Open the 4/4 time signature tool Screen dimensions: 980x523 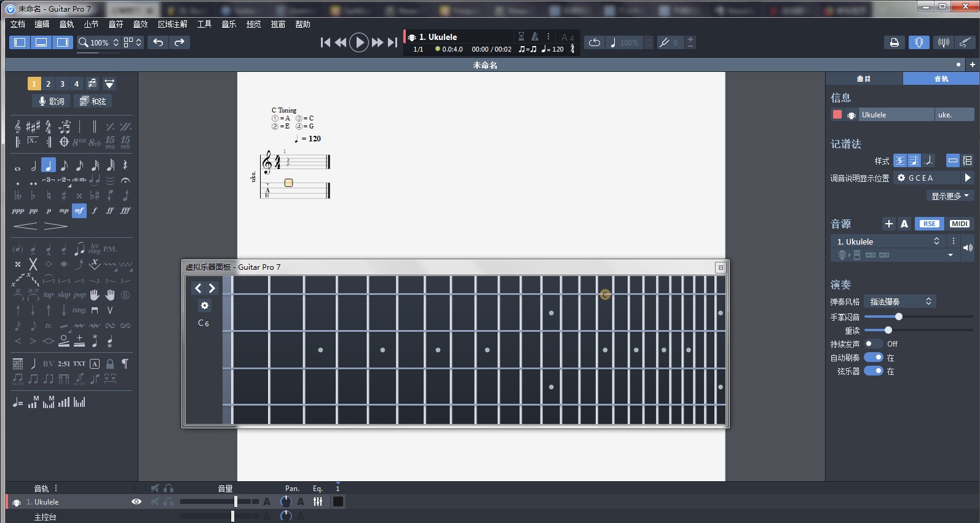tap(49, 127)
